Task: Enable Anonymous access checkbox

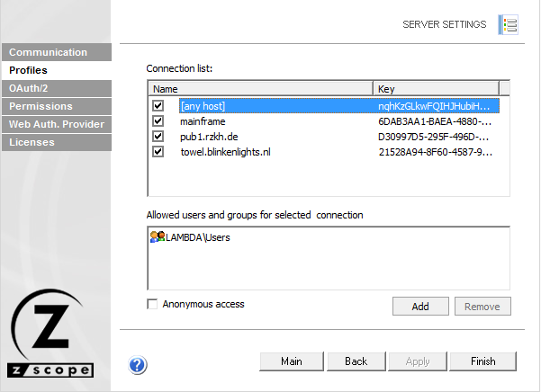Action: pos(152,305)
